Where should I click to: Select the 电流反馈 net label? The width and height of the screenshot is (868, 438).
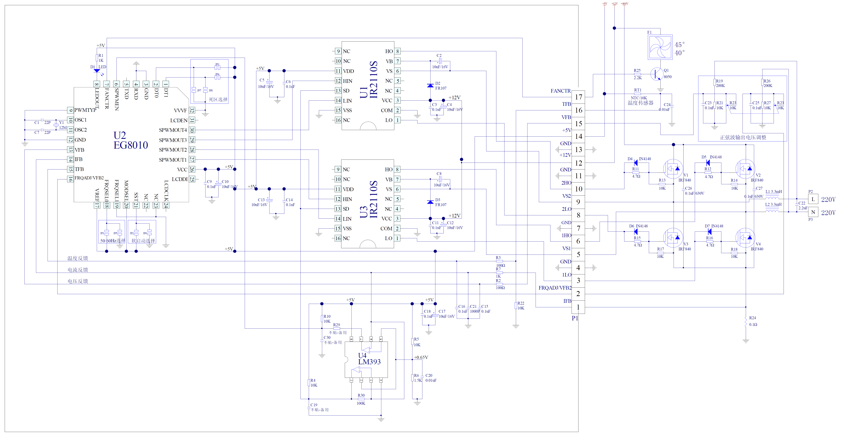[x=78, y=270]
